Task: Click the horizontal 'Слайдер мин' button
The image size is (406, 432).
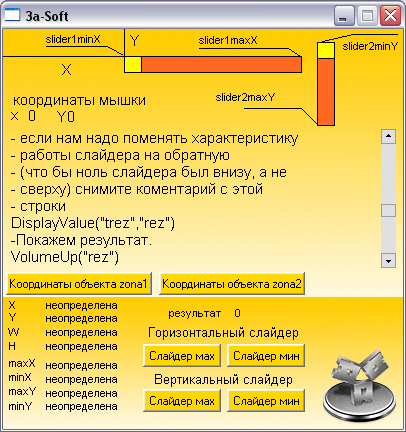Action: 266,356
